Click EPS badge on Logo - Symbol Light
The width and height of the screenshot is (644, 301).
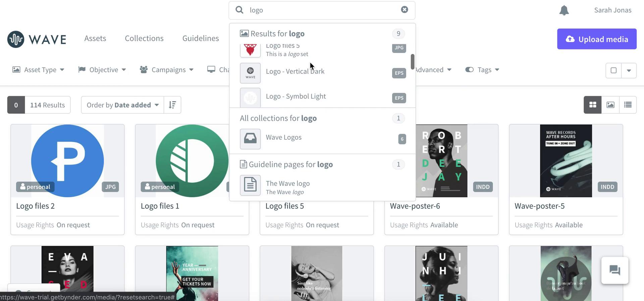[x=399, y=98]
